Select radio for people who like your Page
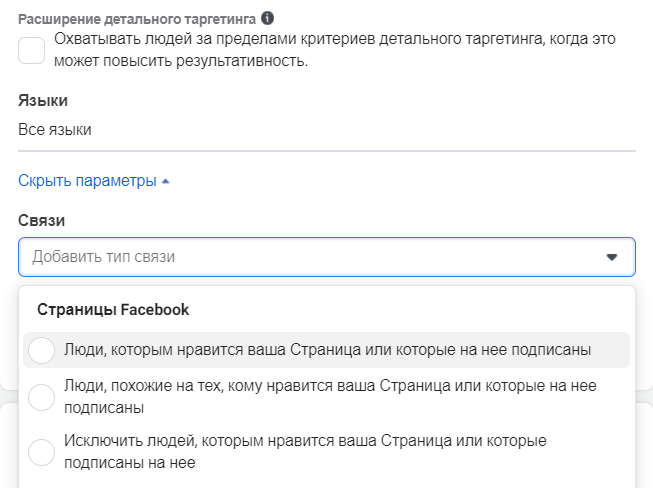This screenshot has height=488, width=653. (x=42, y=350)
